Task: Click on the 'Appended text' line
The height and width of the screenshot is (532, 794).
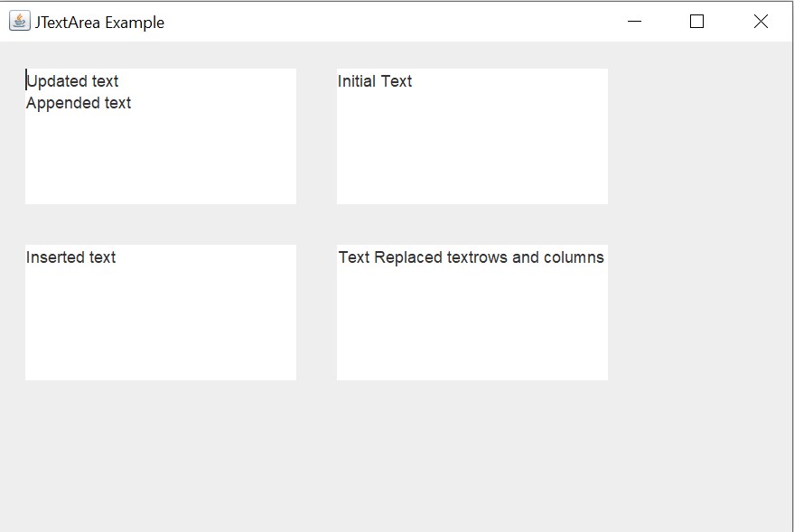Action: click(x=79, y=103)
